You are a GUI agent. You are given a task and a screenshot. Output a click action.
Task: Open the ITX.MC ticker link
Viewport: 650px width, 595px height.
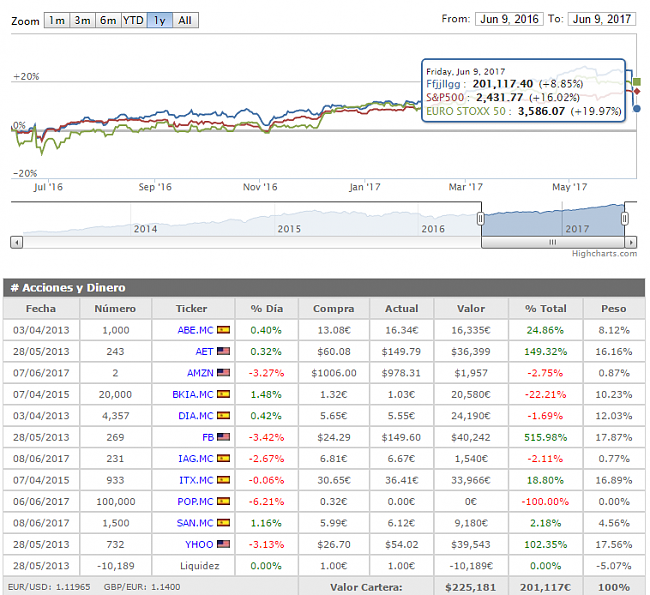click(x=196, y=480)
